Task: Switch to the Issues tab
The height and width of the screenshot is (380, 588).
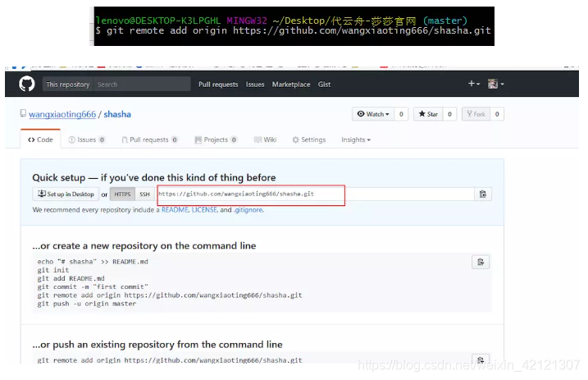Action: [x=87, y=140]
